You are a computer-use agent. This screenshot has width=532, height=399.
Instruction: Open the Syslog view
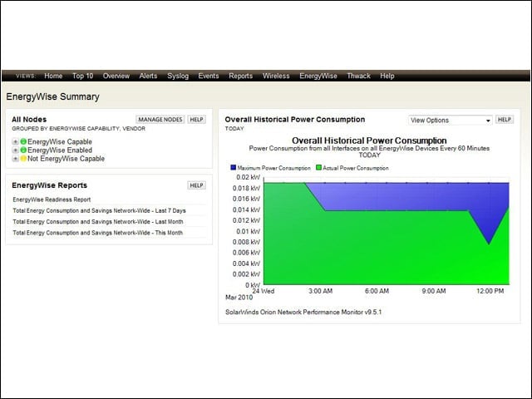(178, 76)
